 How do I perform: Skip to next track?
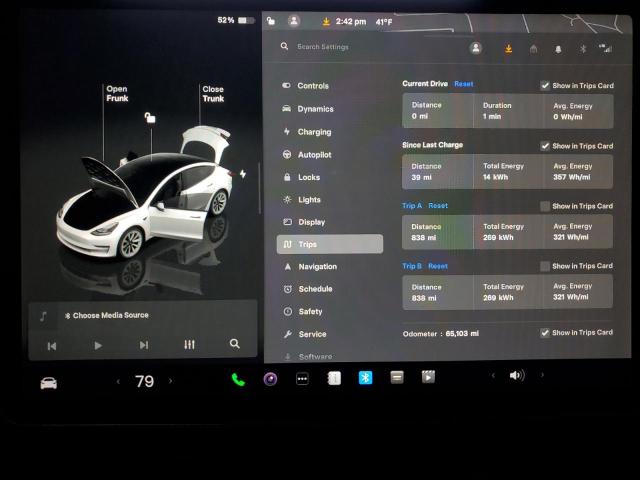pos(144,345)
